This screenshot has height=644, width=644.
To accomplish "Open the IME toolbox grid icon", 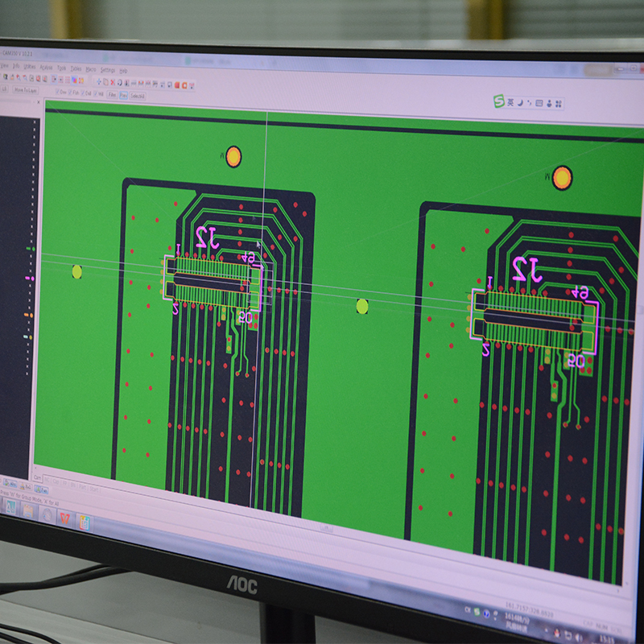I will pyautogui.click(x=558, y=104).
